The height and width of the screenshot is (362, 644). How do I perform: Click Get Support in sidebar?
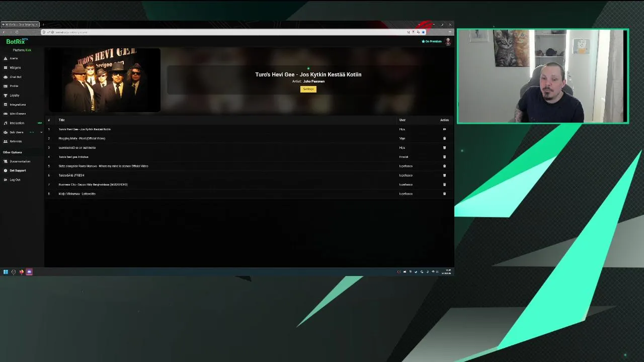[18, 170]
